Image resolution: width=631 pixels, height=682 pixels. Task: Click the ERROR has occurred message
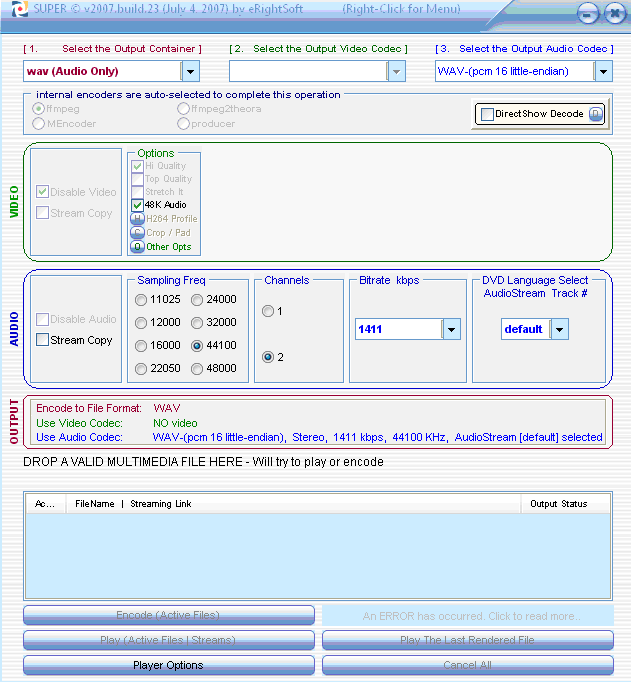coord(468,616)
